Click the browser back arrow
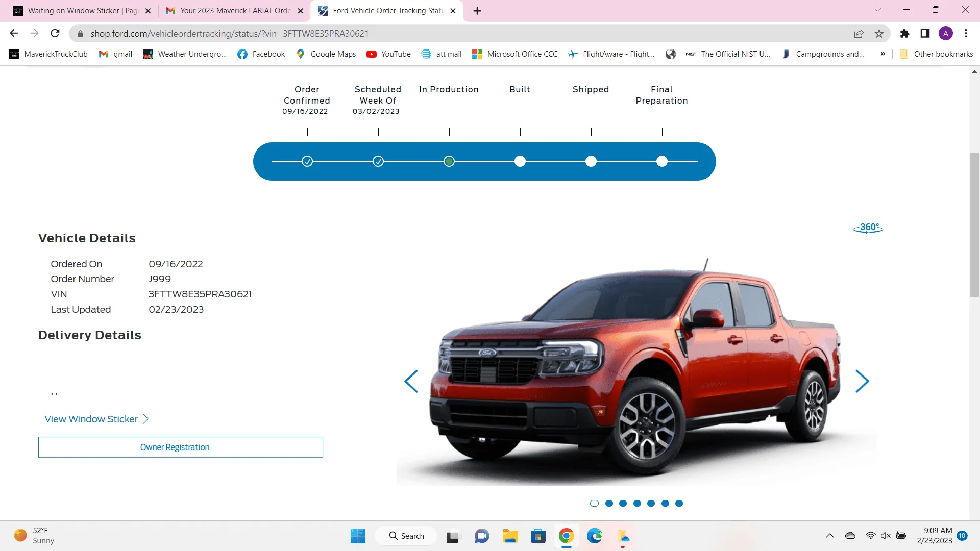The width and height of the screenshot is (980, 551). pyautogui.click(x=14, y=33)
